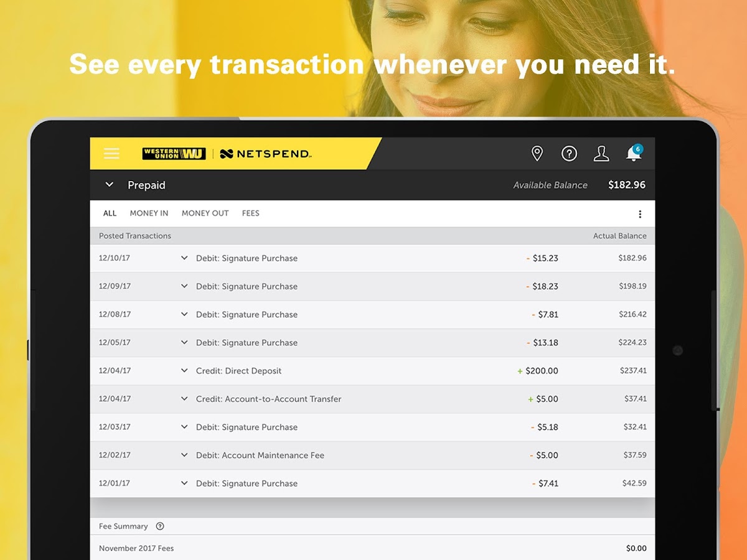Switch to the MONEY OUT tab
This screenshot has width=747, height=560.
pos(205,213)
